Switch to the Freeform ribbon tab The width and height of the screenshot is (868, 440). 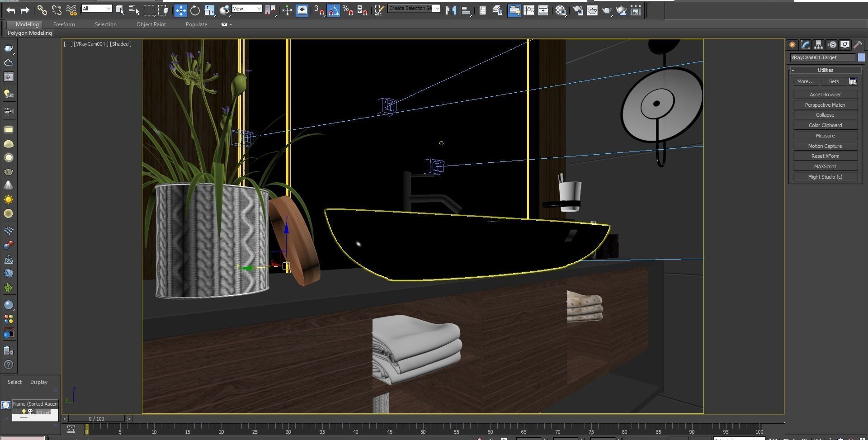64,24
